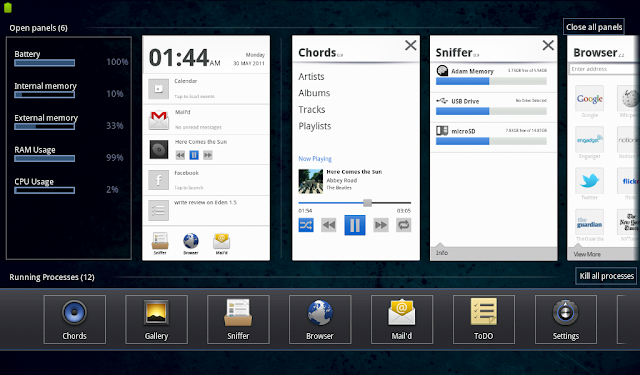This screenshot has width=640, height=375.
Task: Open the Mail'd process icon
Action: [402, 320]
